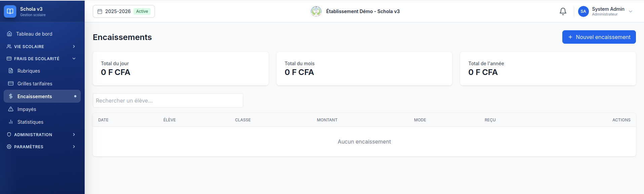This screenshot has width=644, height=194.
Task: Focus the Rechercher un élève search field
Action: (168, 101)
